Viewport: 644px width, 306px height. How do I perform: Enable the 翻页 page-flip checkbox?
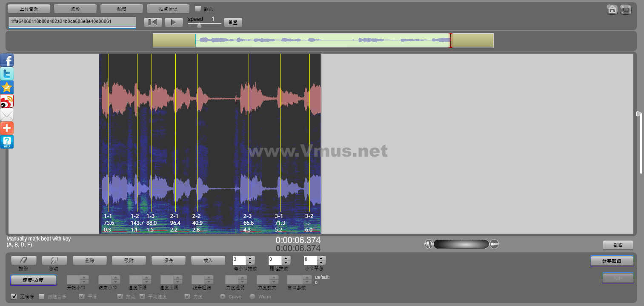[198, 9]
